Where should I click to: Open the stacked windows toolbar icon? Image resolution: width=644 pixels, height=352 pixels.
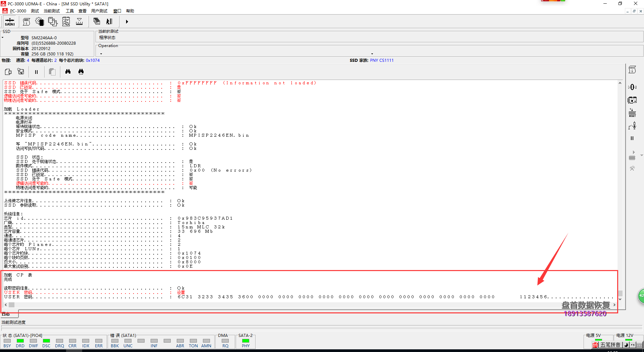click(x=97, y=21)
